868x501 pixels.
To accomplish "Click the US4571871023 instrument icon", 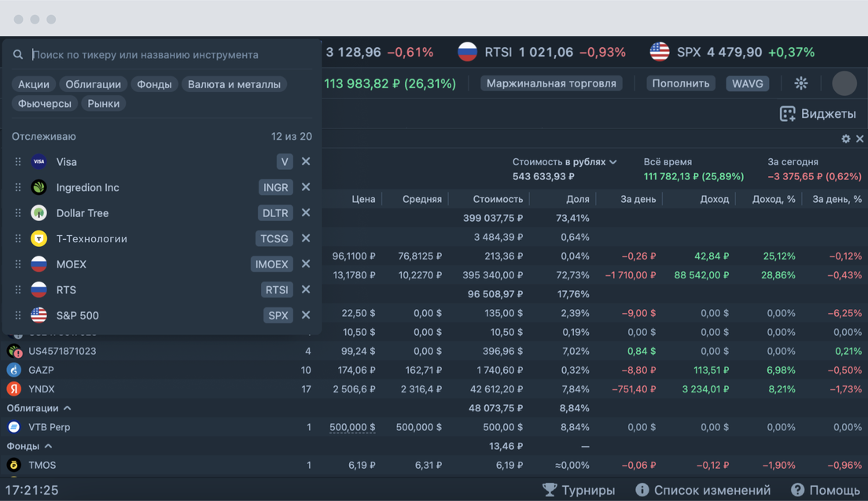I will click(x=14, y=351).
